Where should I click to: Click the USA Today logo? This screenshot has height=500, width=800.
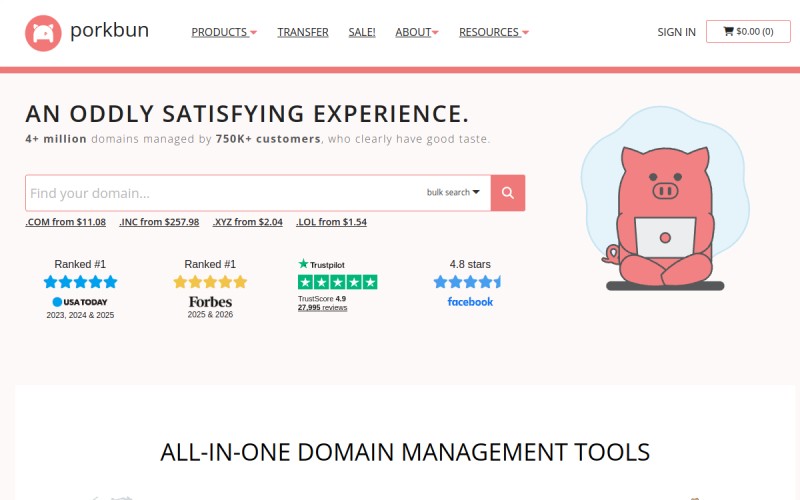coord(80,302)
